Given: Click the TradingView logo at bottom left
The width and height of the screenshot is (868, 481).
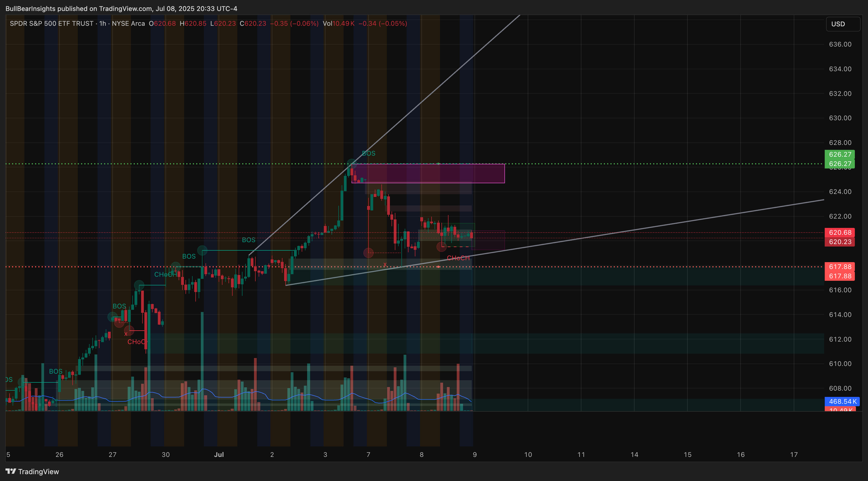Looking at the screenshot, I should coord(32,471).
